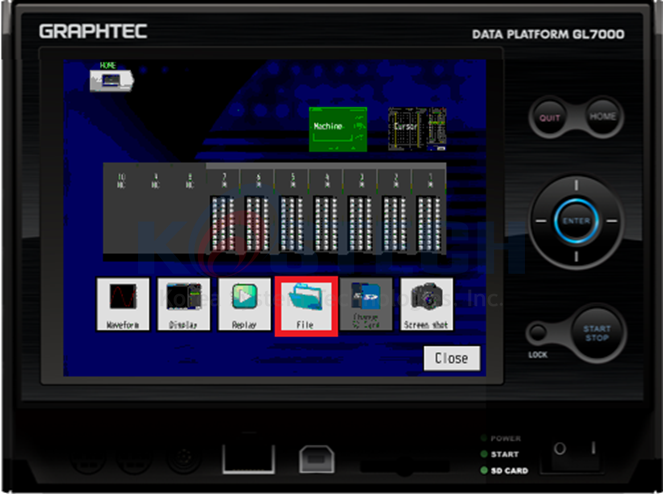This screenshot has width=663, height=494.
Task: Click the GRAPHTEC logo text
Action: (x=93, y=31)
